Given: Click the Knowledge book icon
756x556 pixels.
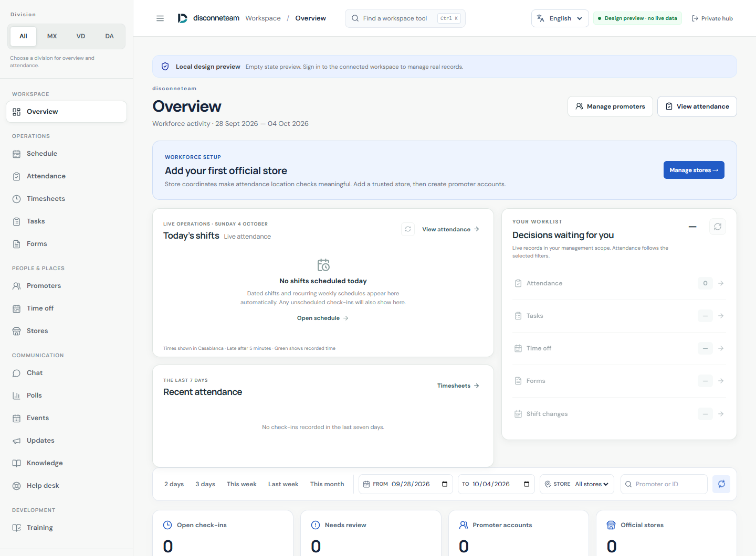Looking at the screenshot, I should tap(17, 463).
